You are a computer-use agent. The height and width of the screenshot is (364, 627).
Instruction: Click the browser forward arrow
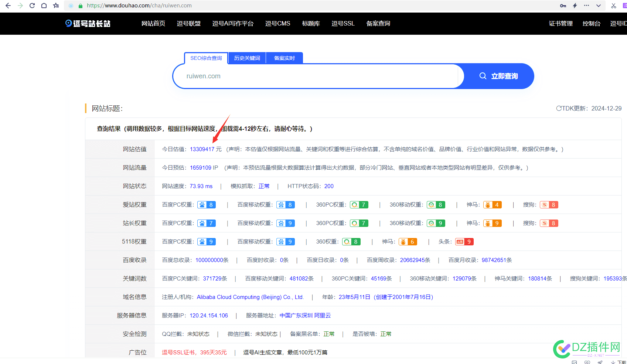click(x=20, y=6)
